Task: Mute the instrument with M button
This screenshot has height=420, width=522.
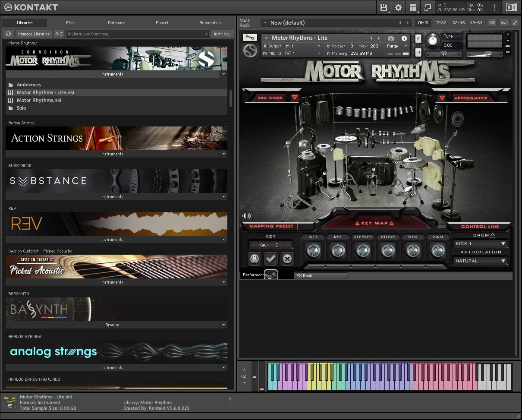Action: click(418, 52)
